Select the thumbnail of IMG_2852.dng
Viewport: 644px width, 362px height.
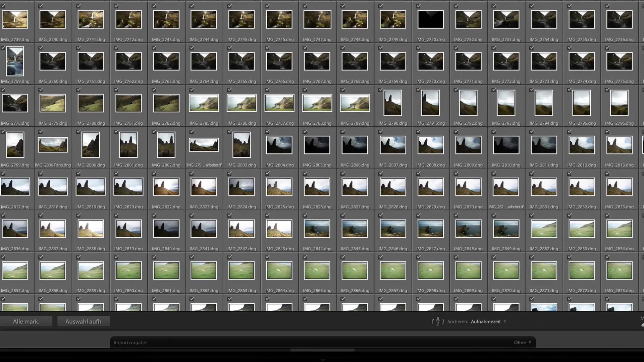[544, 229]
